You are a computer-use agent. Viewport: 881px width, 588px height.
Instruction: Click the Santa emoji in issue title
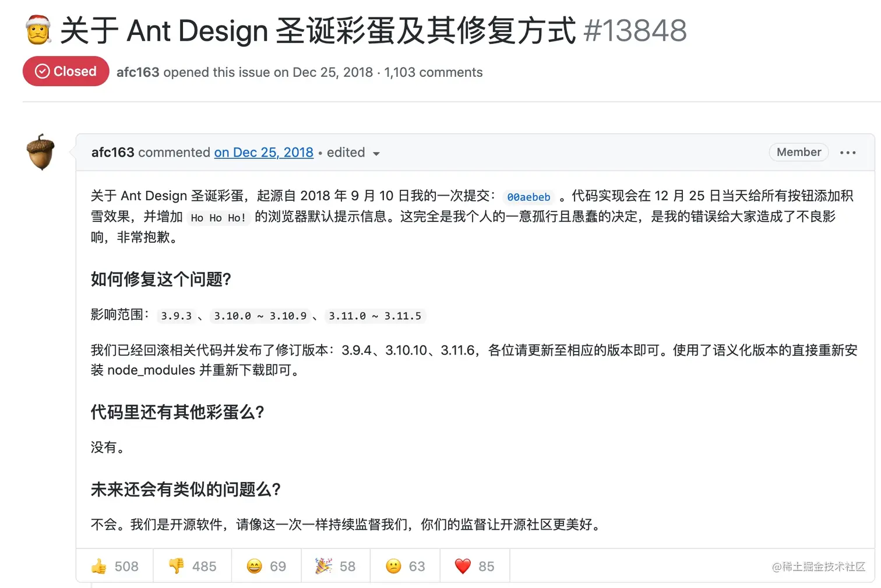[38, 30]
